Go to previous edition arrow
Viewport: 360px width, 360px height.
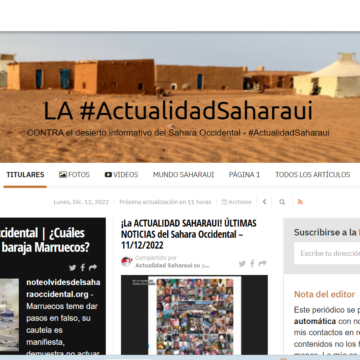pyautogui.click(x=264, y=202)
